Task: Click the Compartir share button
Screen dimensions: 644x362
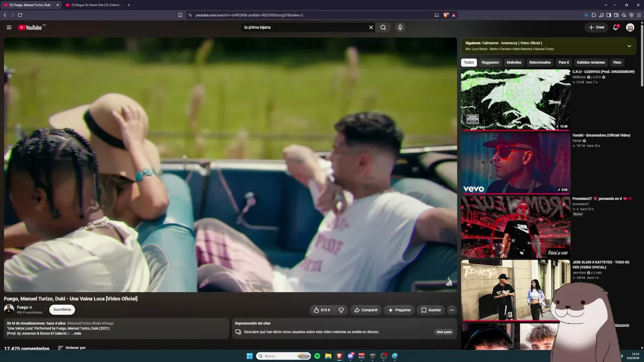Action: coord(366,310)
